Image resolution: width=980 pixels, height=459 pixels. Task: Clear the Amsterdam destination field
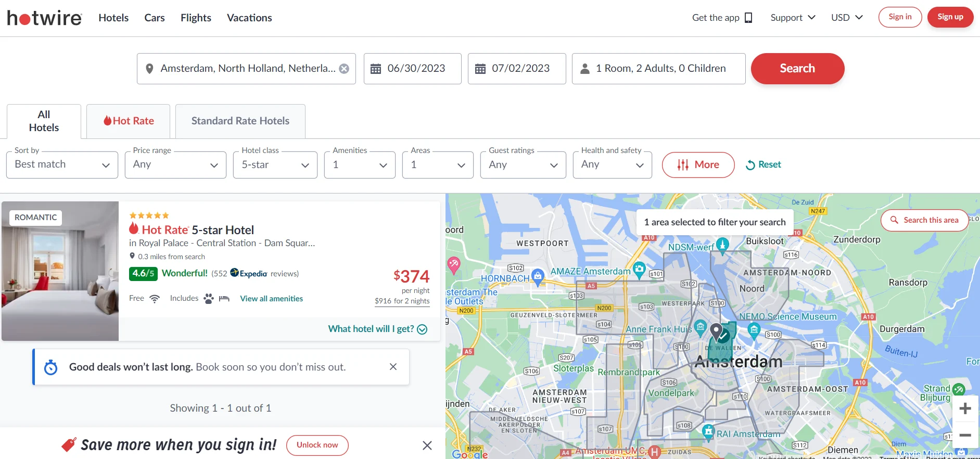click(344, 69)
